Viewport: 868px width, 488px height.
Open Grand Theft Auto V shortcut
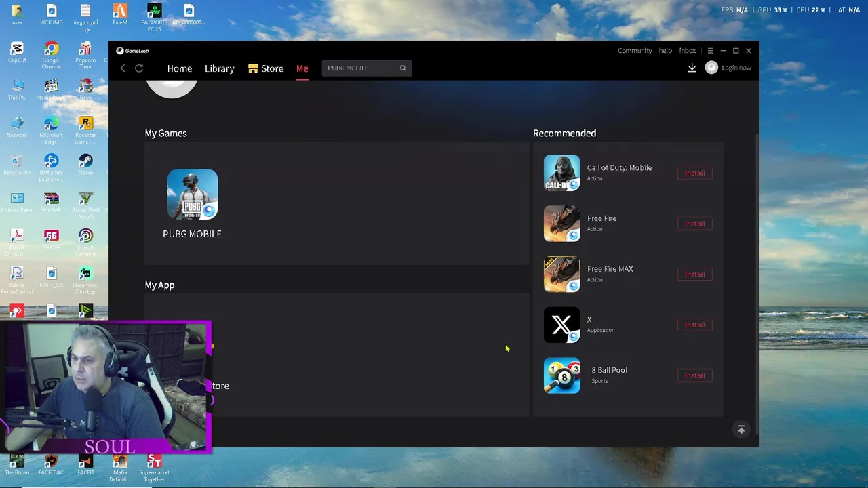coord(85,205)
